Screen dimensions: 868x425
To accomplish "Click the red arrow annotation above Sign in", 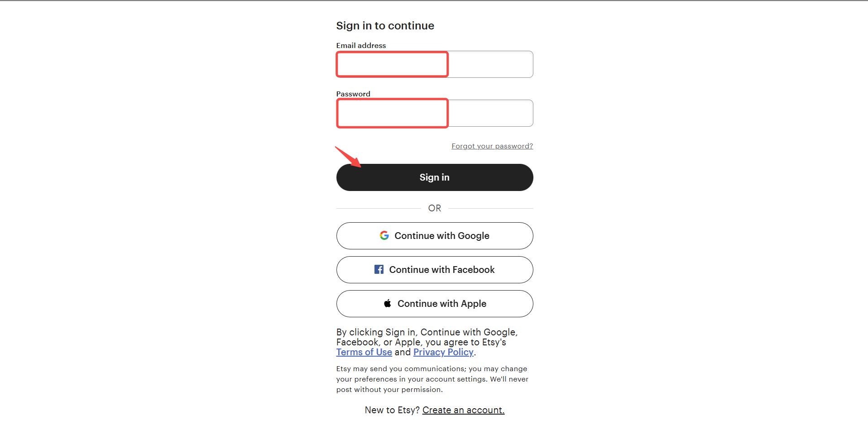I will coord(348,157).
